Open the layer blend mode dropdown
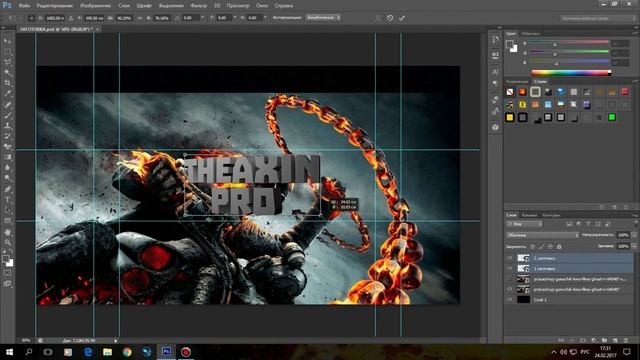The image size is (640, 360). (x=543, y=235)
